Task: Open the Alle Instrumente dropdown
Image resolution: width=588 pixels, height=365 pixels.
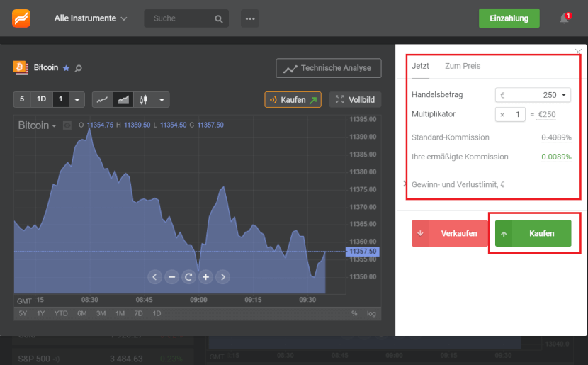Action: point(91,18)
